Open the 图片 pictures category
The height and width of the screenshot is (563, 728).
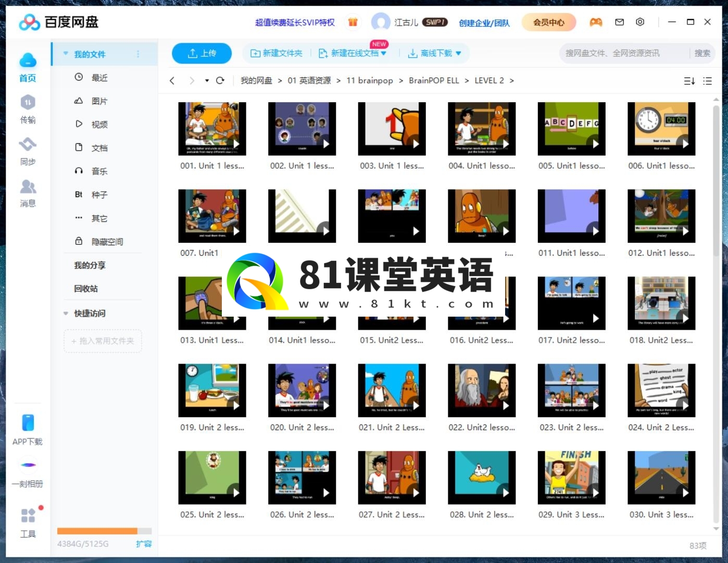[99, 101]
